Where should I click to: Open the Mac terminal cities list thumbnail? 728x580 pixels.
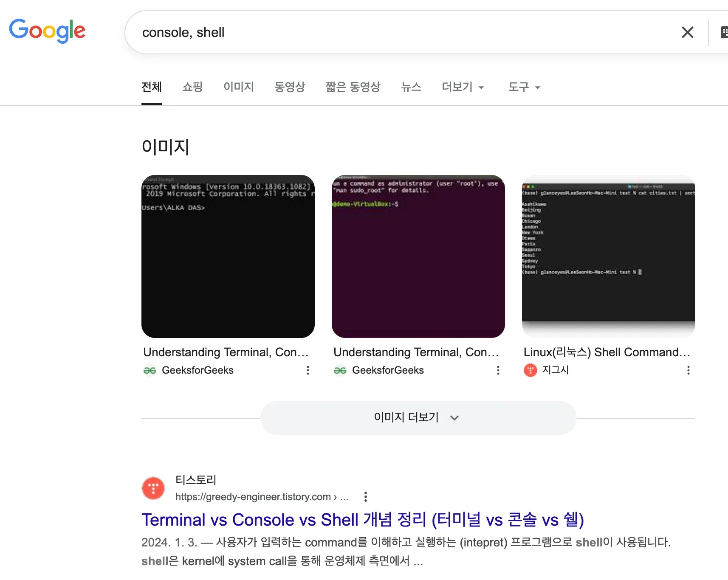609,256
